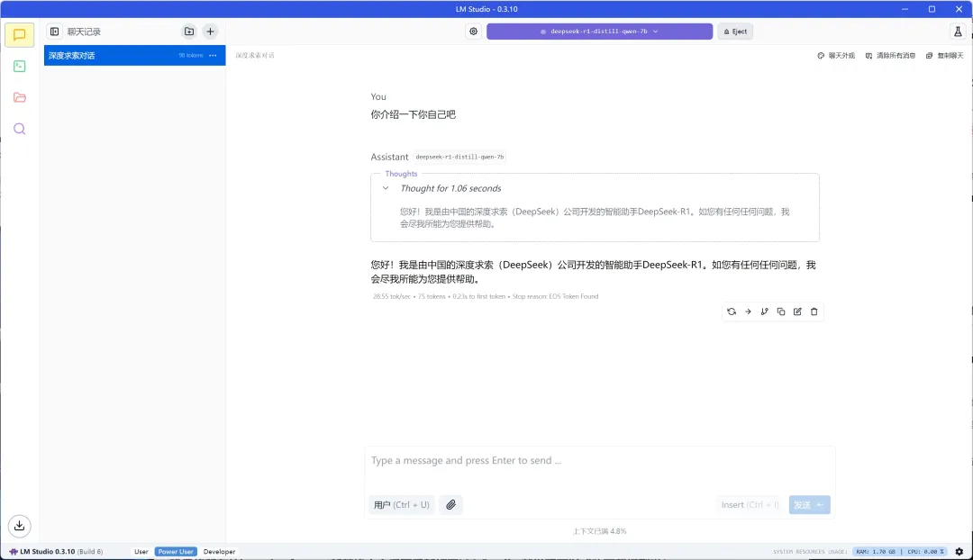
Task: Attach a file with paperclip icon
Action: pos(451,505)
